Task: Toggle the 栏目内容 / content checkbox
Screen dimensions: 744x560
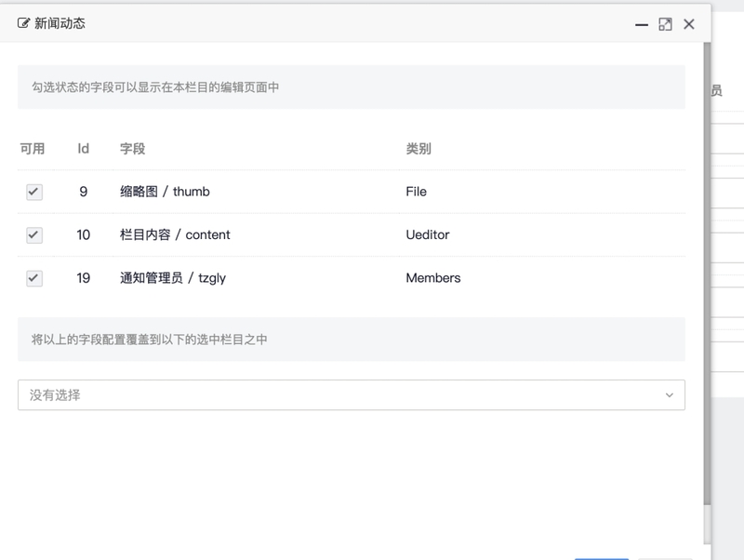Action: [x=34, y=234]
